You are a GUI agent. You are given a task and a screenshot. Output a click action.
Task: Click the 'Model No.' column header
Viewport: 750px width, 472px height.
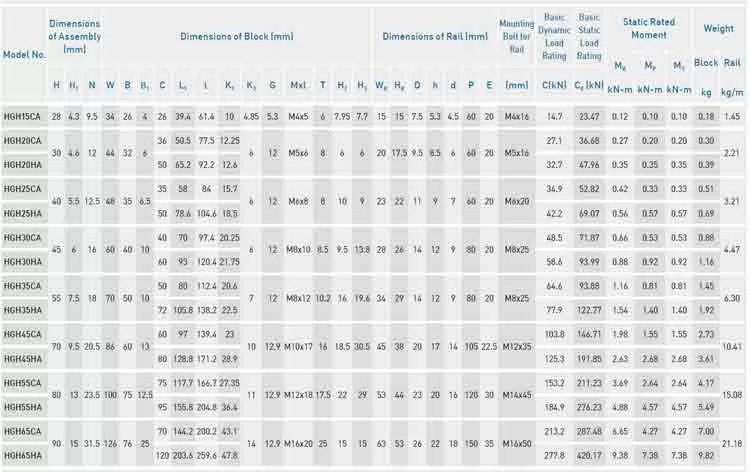coord(24,55)
